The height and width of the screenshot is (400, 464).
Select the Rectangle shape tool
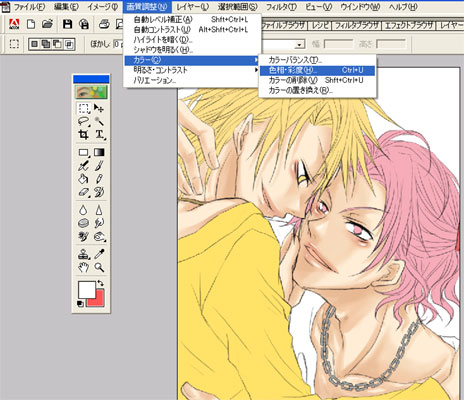point(84,153)
